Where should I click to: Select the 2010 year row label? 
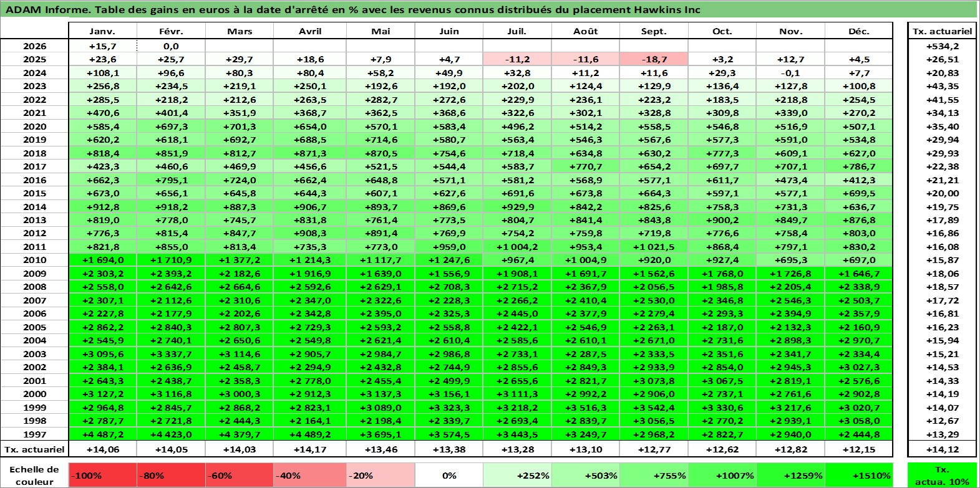[34, 260]
